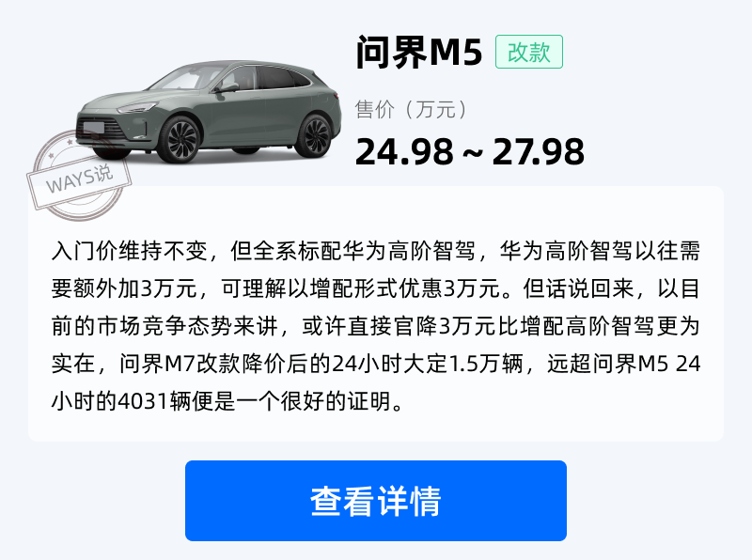Viewport: 752px width, 560px height.
Task: Click the 问界M5 car thumbnail image
Action: click(x=209, y=111)
